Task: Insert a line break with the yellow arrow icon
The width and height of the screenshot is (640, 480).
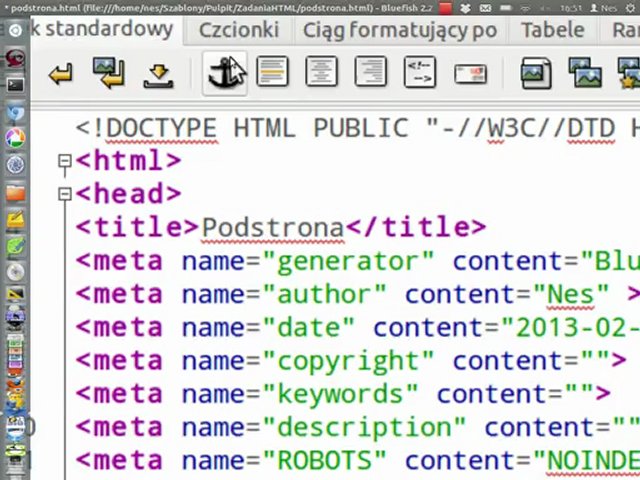Action: click(x=61, y=74)
